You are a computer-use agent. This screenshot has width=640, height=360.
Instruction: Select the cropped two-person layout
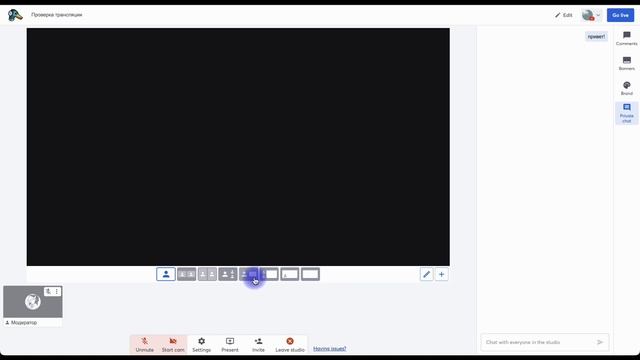coord(187,274)
